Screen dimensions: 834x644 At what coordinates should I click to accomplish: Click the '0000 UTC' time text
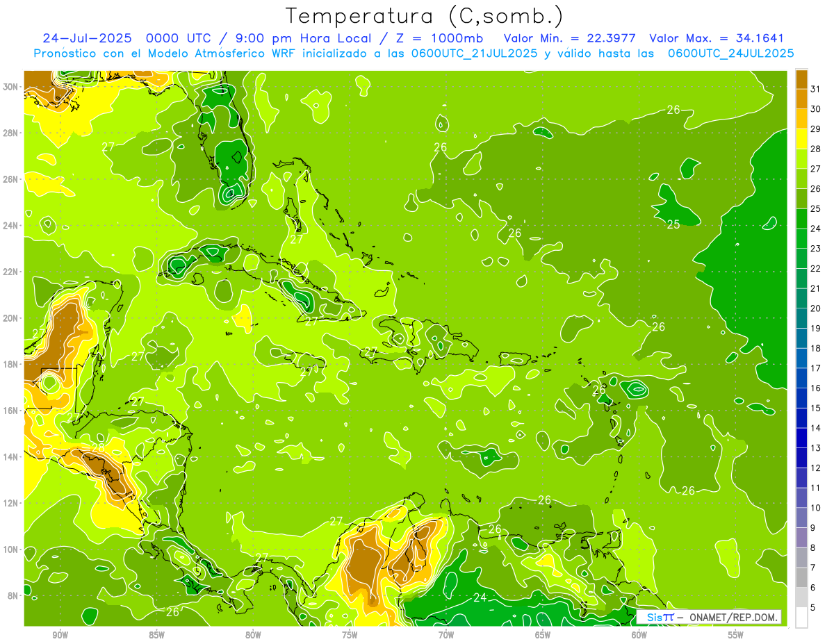coord(178,38)
